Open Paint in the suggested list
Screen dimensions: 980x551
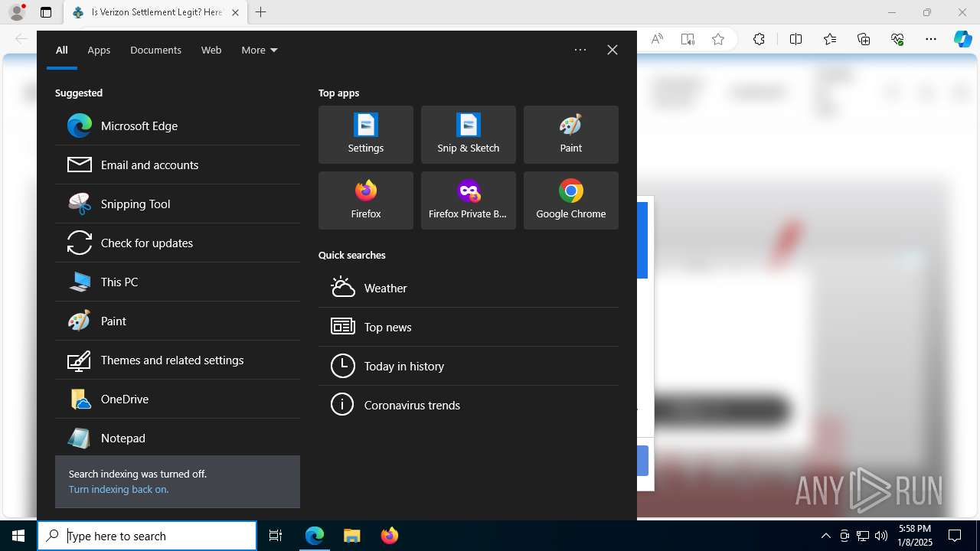178,321
